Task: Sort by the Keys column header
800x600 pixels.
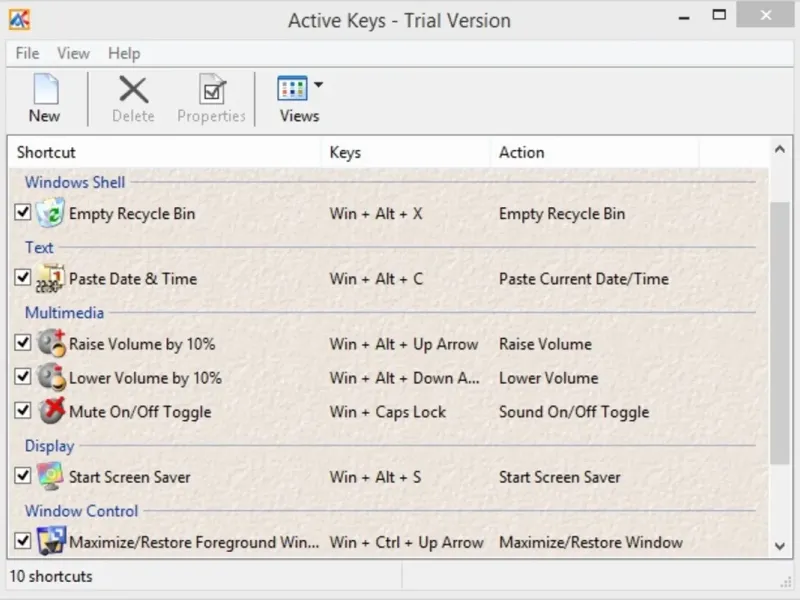Action: [x=406, y=152]
